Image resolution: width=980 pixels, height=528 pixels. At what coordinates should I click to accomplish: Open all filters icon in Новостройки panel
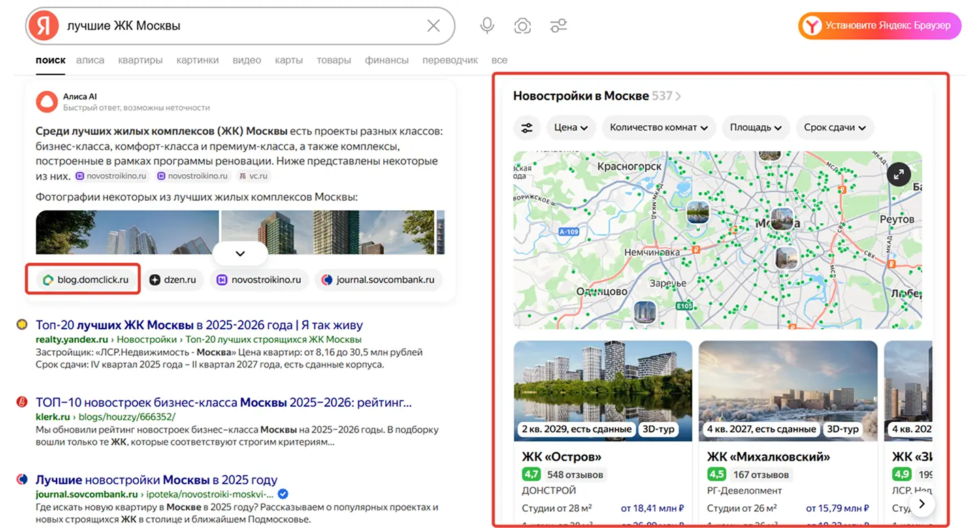coord(527,127)
